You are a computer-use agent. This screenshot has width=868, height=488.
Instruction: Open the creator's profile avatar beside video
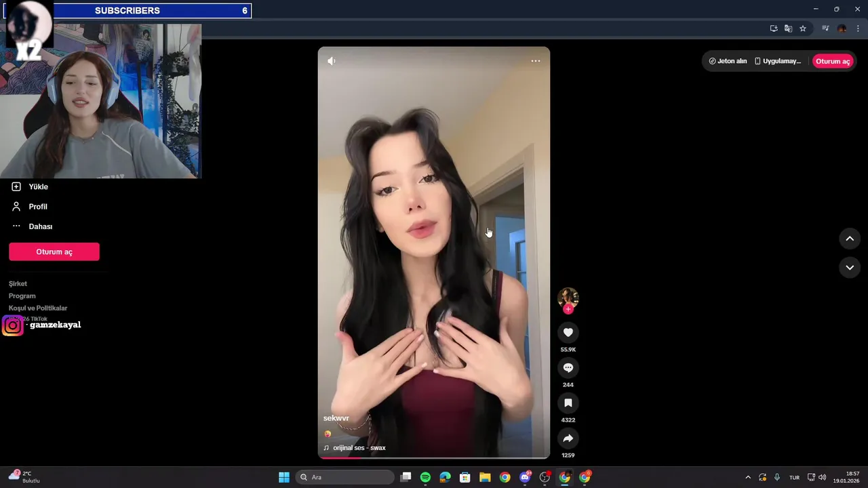point(568,298)
